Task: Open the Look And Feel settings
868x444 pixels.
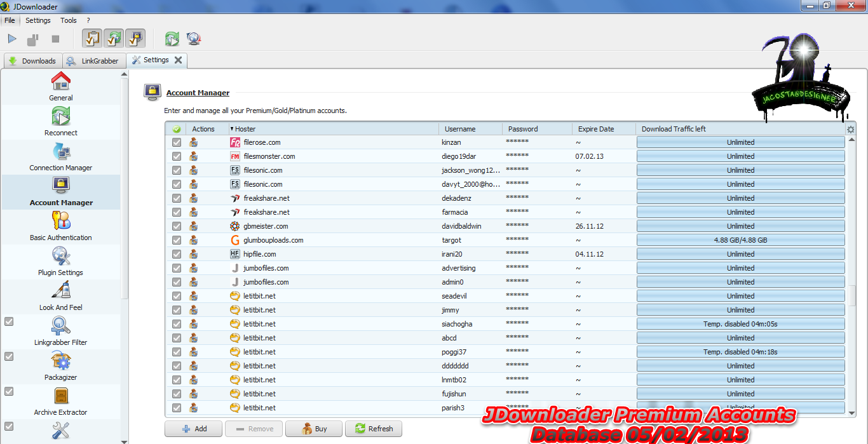Action: pyautogui.click(x=61, y=296)
